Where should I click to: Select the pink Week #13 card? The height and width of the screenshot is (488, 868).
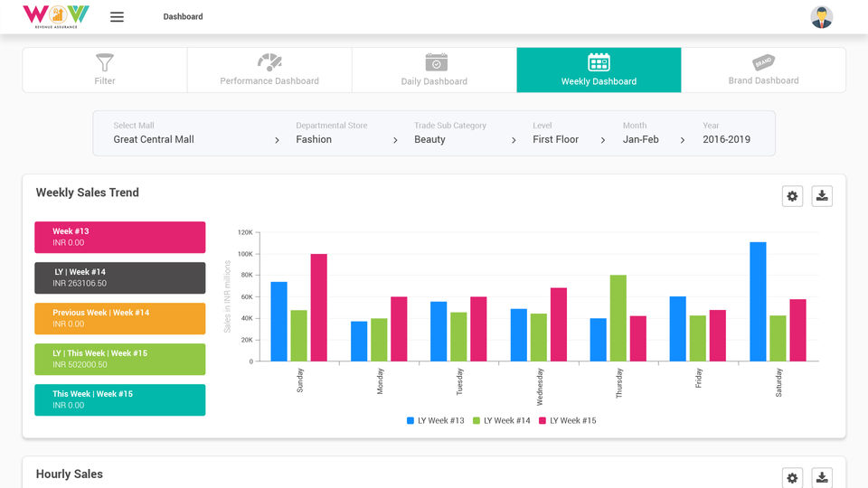pos(120,238)
